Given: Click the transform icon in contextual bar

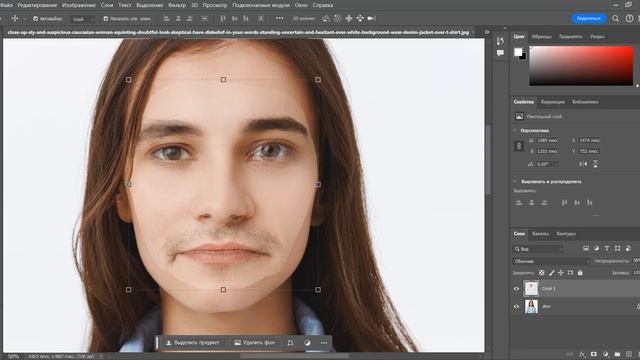Looking at the screenshot, I should pos(290,343).
